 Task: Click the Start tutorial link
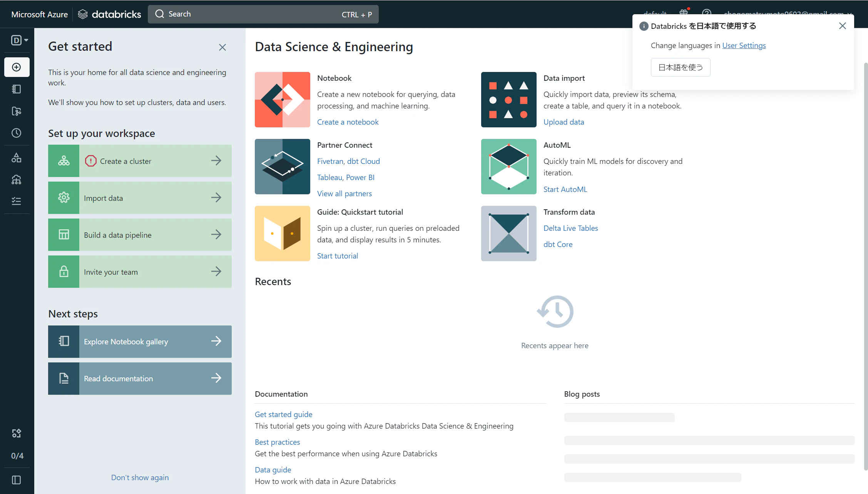[338, 256]
